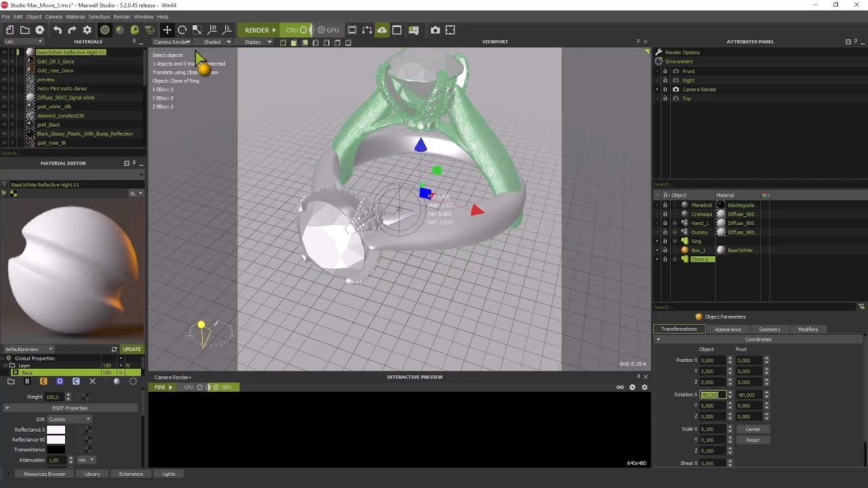Open the Camera menu
868x488 pixels.
54,16
